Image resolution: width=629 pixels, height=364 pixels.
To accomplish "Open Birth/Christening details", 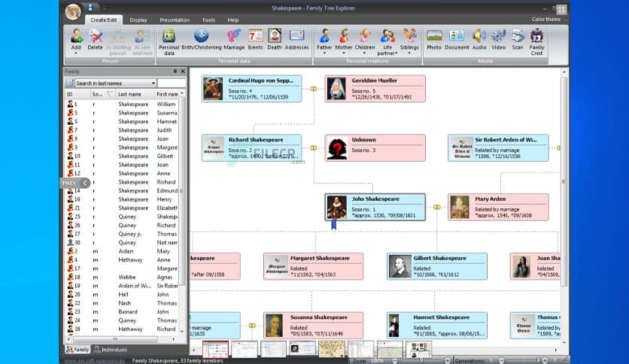I will pyautogui.click(x=202, y=39).
